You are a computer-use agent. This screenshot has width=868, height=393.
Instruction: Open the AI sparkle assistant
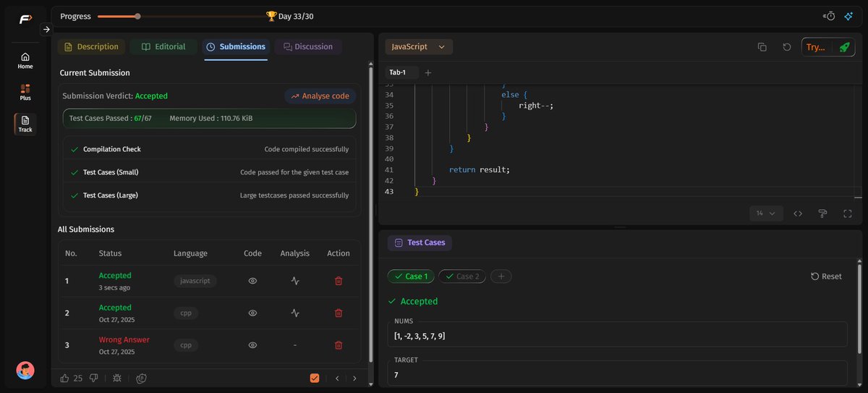pyautogui.click(x=849, y=16)
